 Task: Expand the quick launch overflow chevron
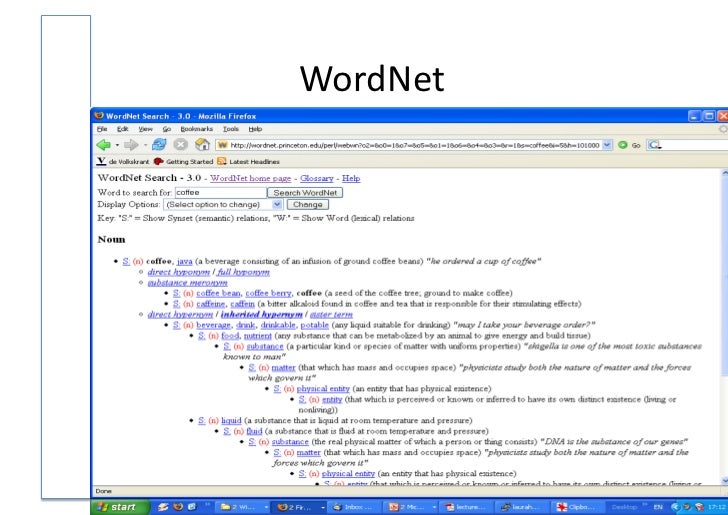[x=208, y=503]
